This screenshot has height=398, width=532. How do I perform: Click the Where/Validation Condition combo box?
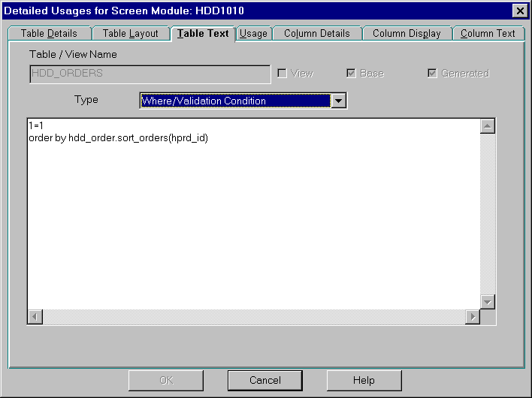[235, 101]
